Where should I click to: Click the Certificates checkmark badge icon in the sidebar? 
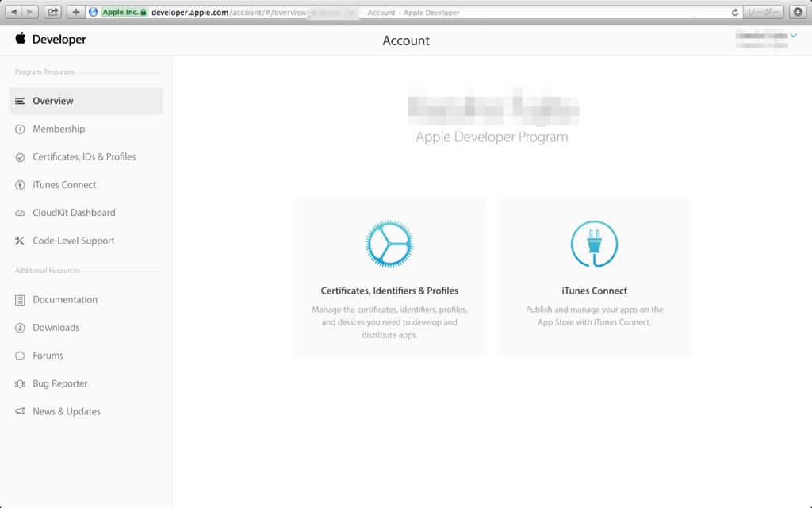(20, 157)
